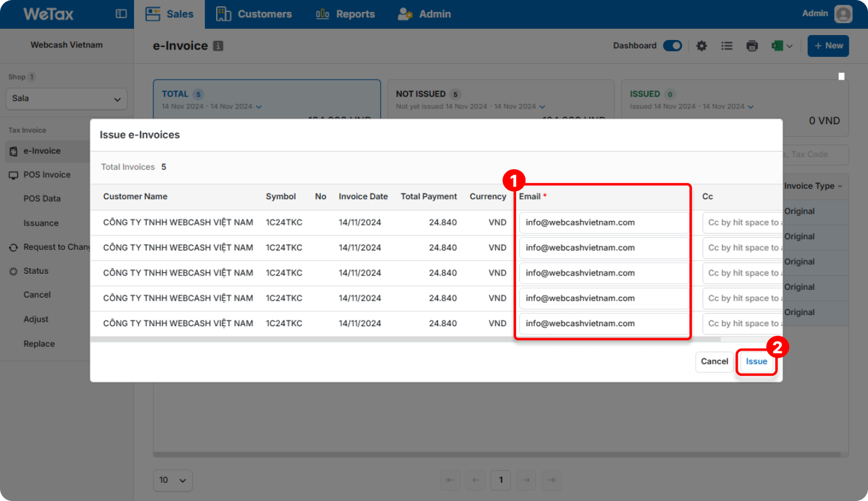Viewport: 868px width, 501px height.
Task: Click the dialog horizontal scrollbar
Action: point(405,339)
